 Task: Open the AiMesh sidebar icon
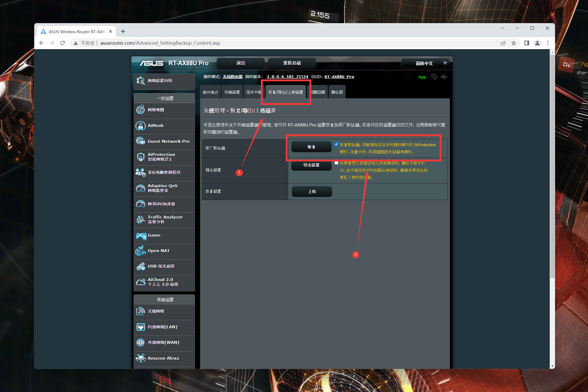click(x=140, y=126)
